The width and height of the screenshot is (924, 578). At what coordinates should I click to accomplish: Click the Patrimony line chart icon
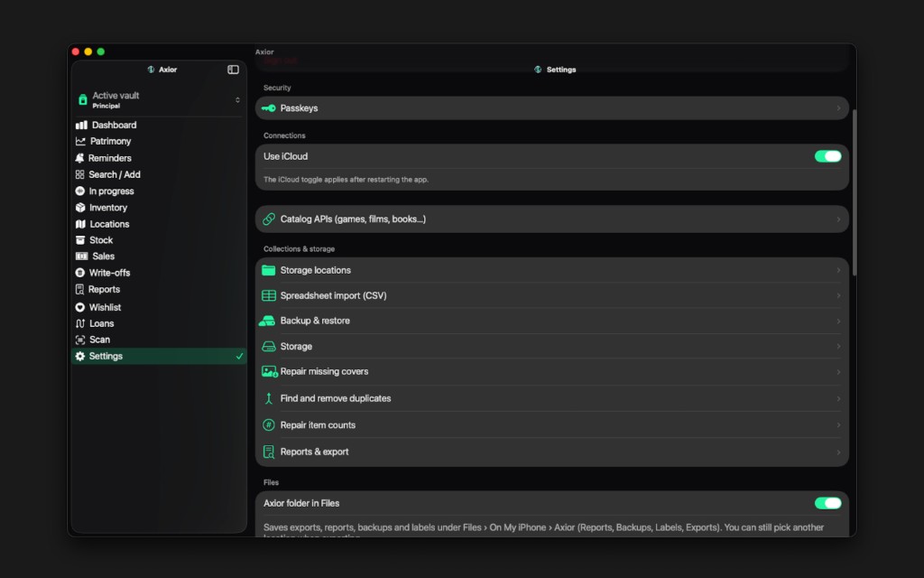pos(80,142)
